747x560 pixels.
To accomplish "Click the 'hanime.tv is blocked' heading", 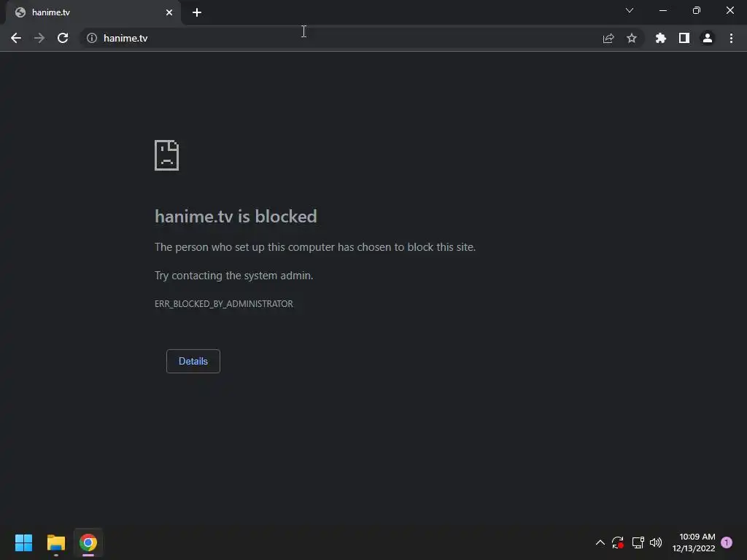I will point(236,216).
